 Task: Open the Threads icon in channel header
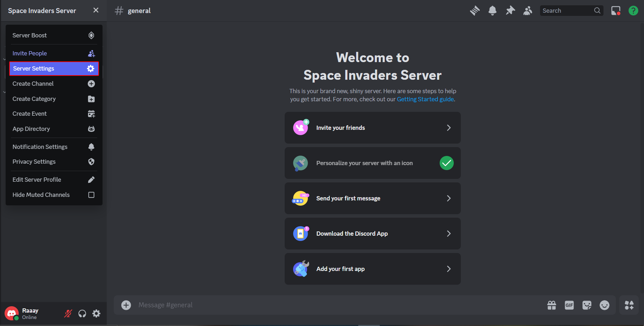click(x=475, y=11)
